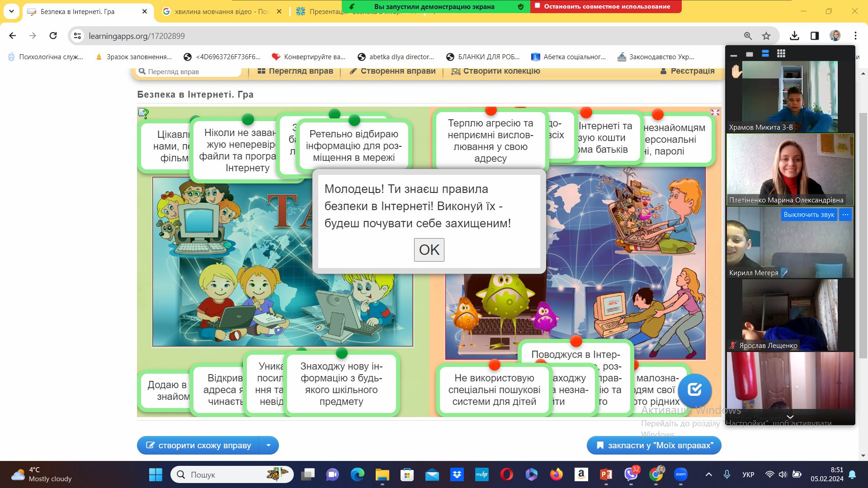Open Chrome downloads icon
This screenshot has width=868, height=488.
click(794, 36)
